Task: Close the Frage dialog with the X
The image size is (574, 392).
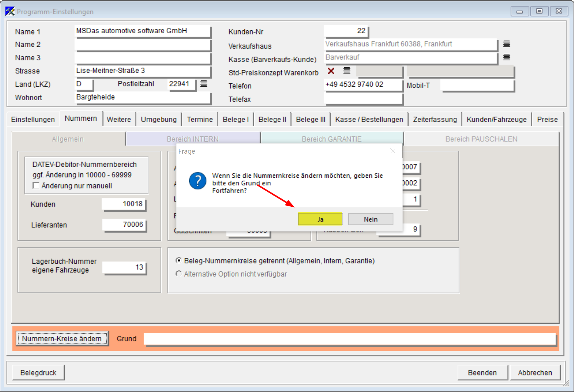Action: click(392, 151)
